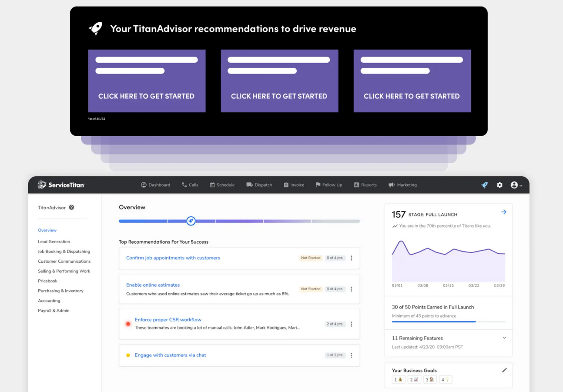The image size is (563, 392).
Task: Open Dispatch in top navigation
Action: 259,185
